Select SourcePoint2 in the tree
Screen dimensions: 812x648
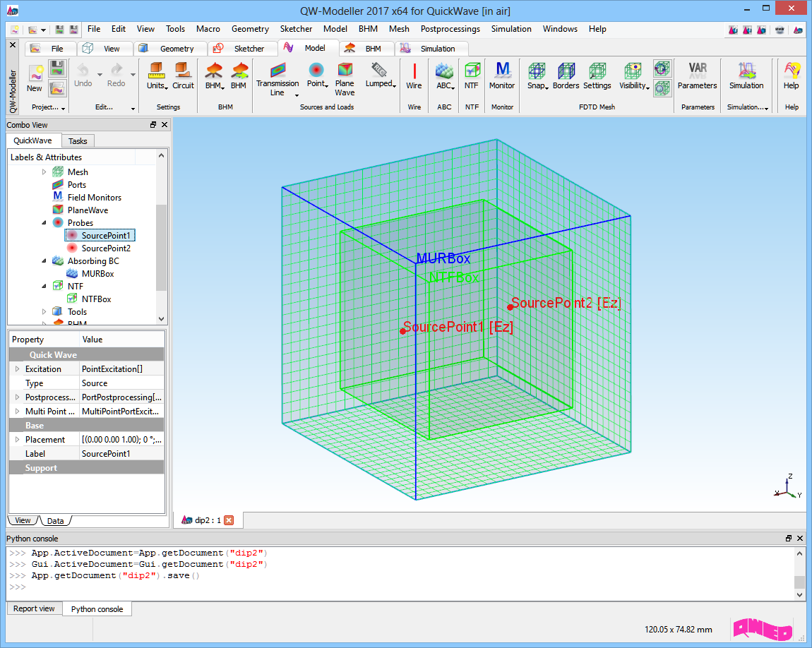click(x=106, y=248)
